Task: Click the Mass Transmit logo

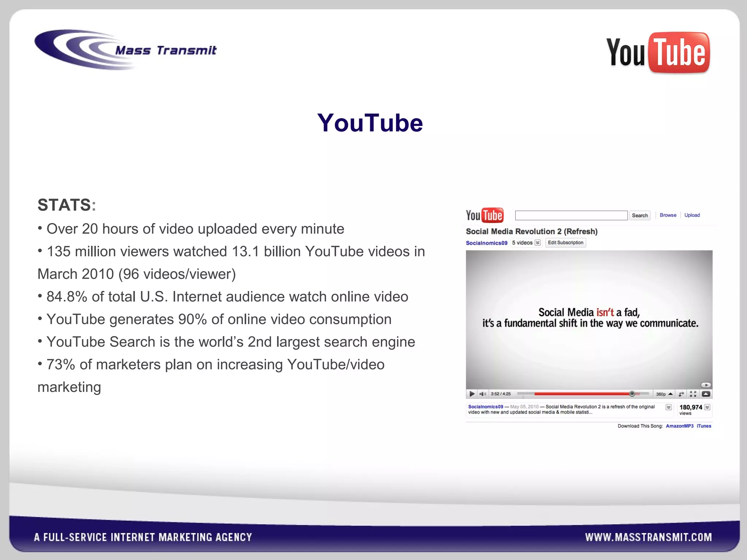Action: tap(125, 50)
